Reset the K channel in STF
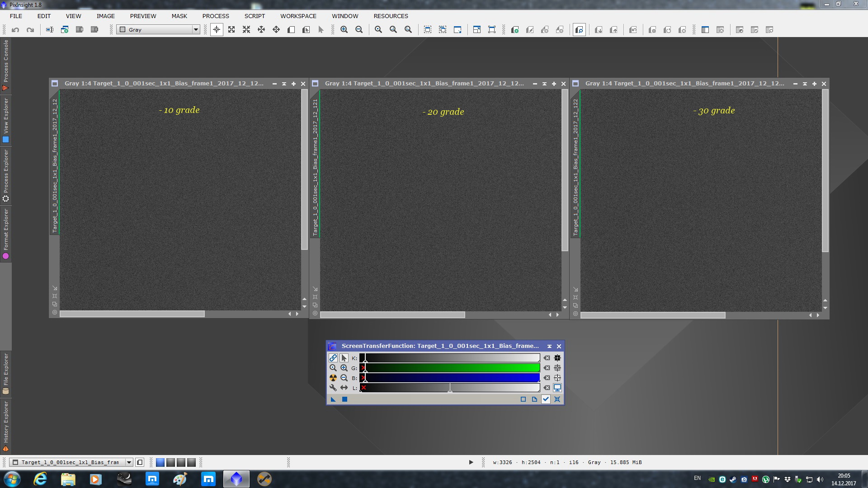868x488 pixels. [547, 358]
